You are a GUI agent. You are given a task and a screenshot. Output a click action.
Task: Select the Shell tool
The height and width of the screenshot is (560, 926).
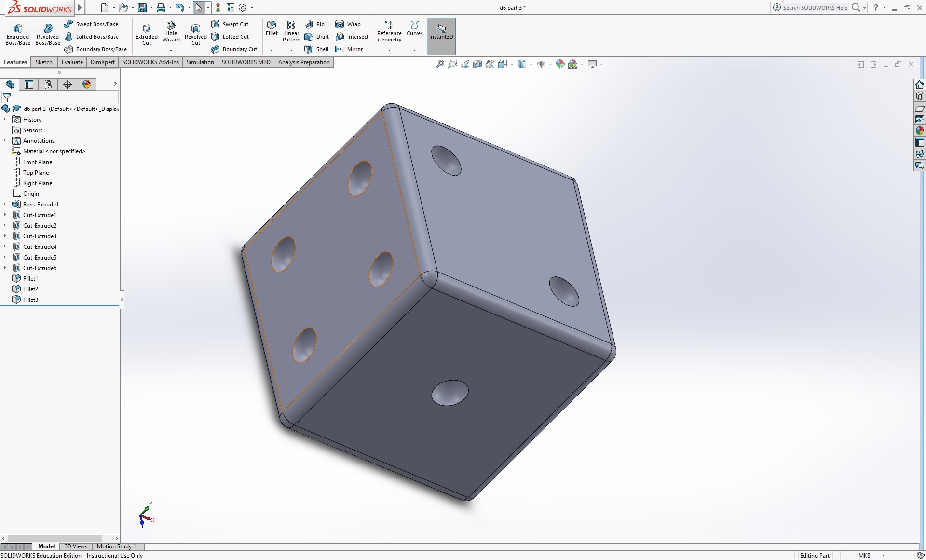point(316,49)
